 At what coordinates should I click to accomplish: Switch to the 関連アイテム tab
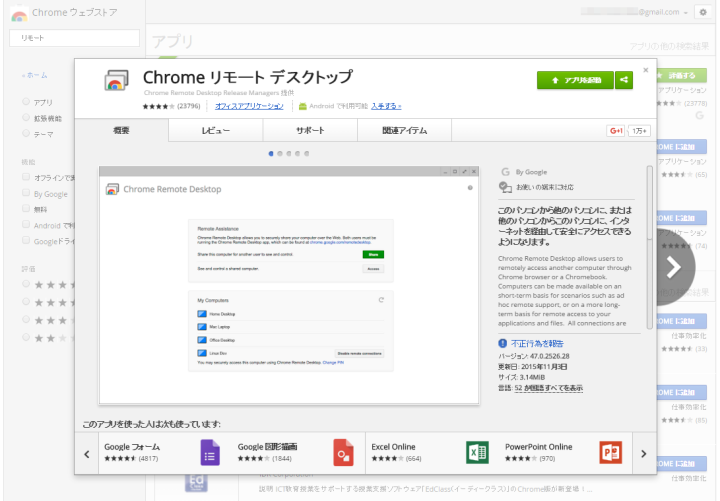[403, 131]
